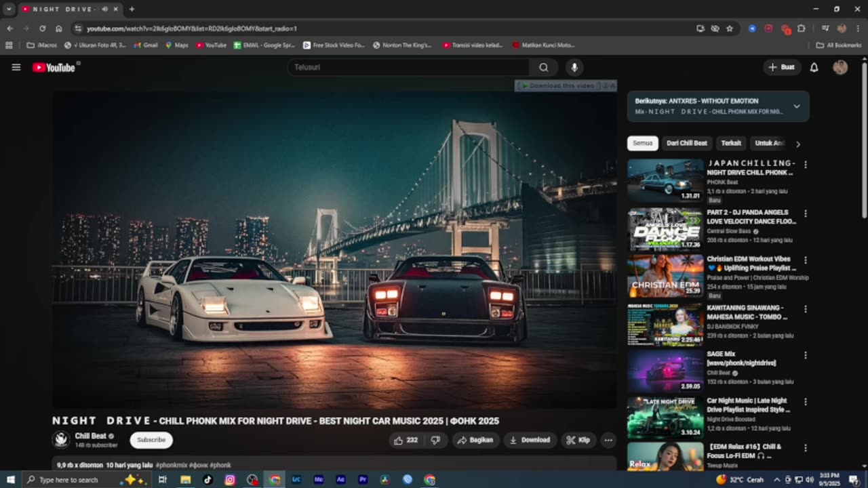Open options for DJ PANDA ANGELS video
The height and width of the screenshot is (488, 868).
[806, 213]
